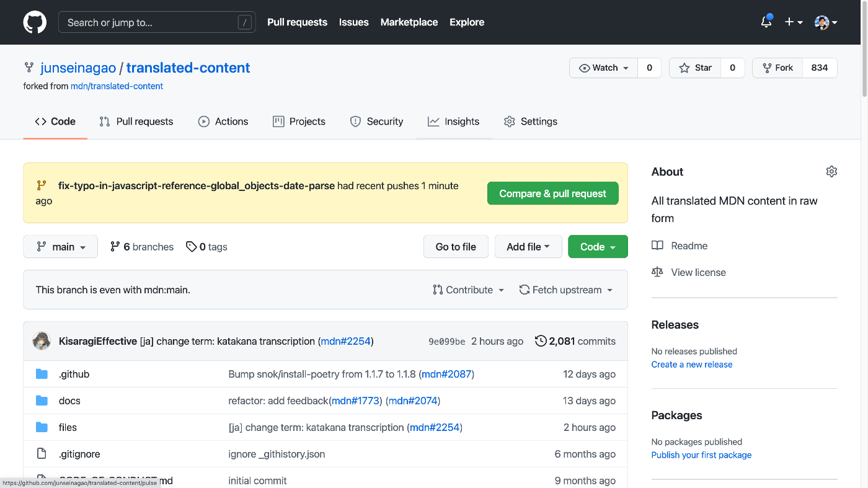The height and width of the screenshot is (488, 868).
Task: Open the translated-content repository link
Action: (x=188, y=68)
